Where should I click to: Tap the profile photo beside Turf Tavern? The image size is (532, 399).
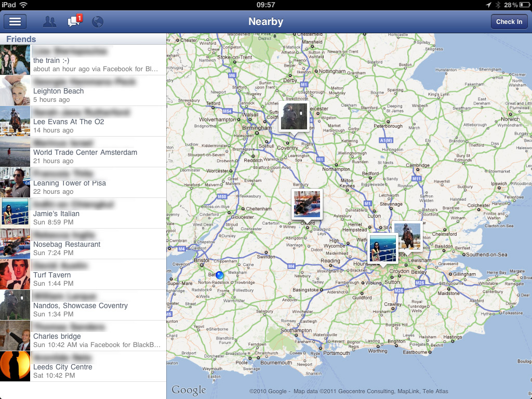click(15, 274)
